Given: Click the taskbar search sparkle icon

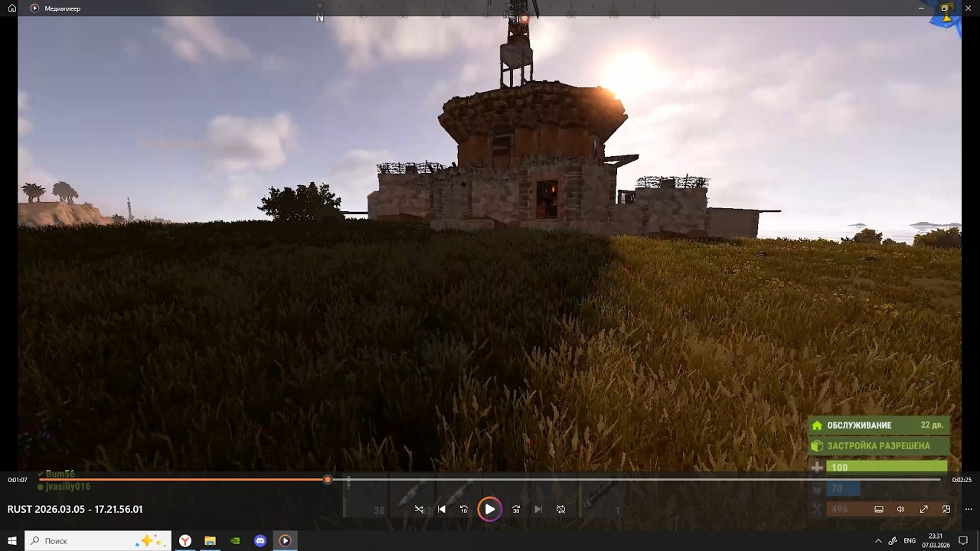Looking at the screenshot, I should click(149, 540).
